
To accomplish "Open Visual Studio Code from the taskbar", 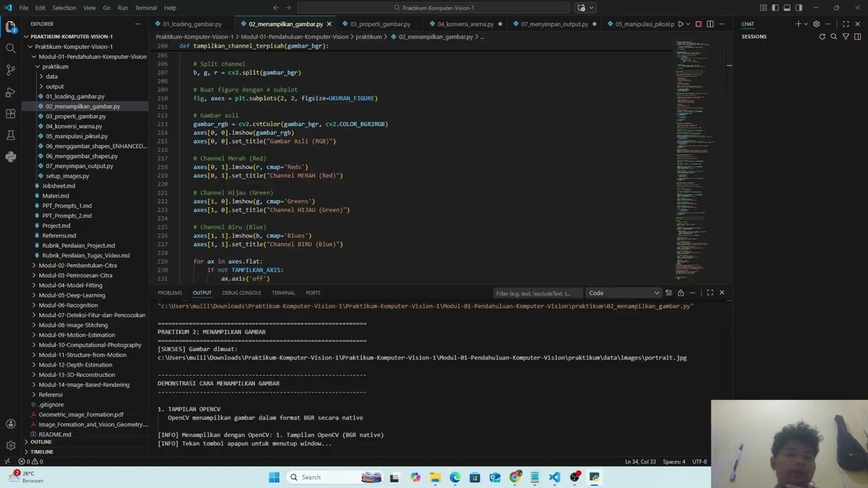I will click(555, 477).
